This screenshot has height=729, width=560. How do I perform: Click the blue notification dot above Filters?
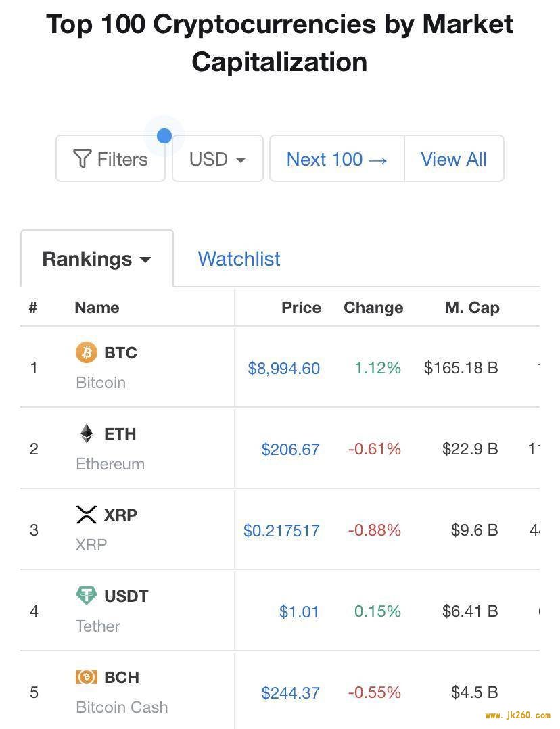[x=164, y=136]
